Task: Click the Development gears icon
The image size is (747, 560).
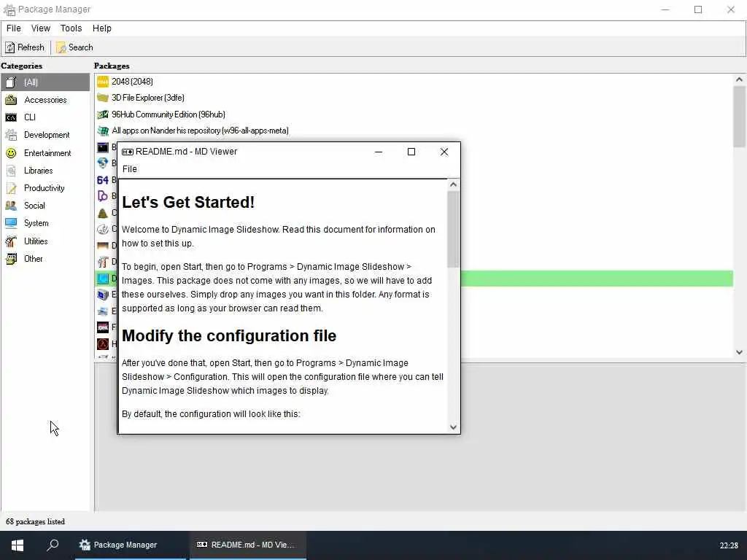Action: pos(11,135)
